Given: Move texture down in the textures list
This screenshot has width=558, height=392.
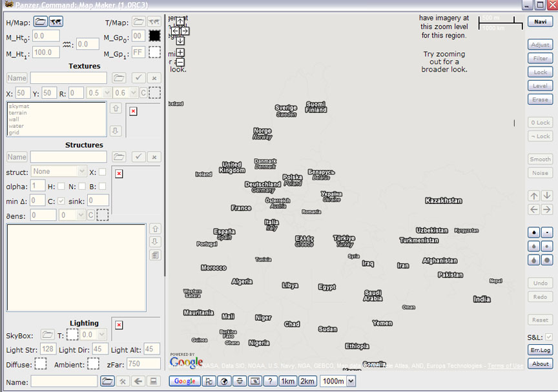Looking at the screenshot, I should pyautogui.click(x=116, y=130).
